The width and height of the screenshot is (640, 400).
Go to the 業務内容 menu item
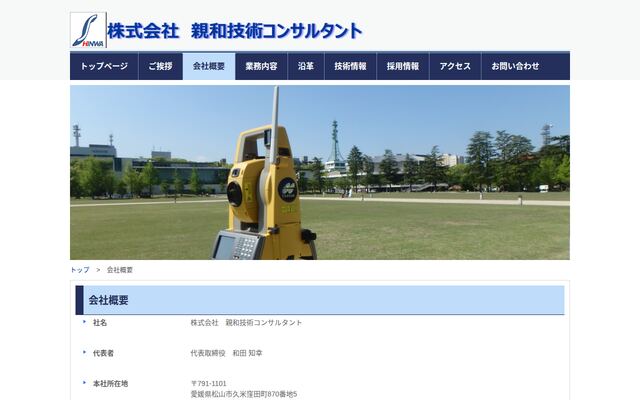pyautogui.click(x=262, y=66)
